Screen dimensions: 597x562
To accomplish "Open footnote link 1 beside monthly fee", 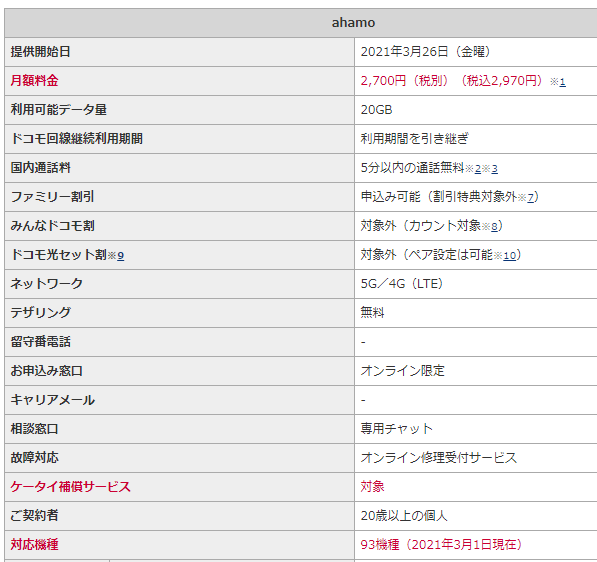I will [x=562, y=82].
